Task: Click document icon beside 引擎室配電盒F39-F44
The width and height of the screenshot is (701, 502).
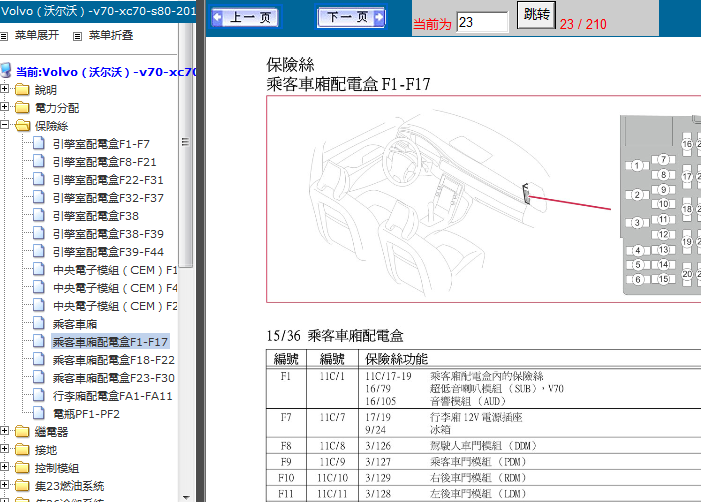Action: point(39,251)
